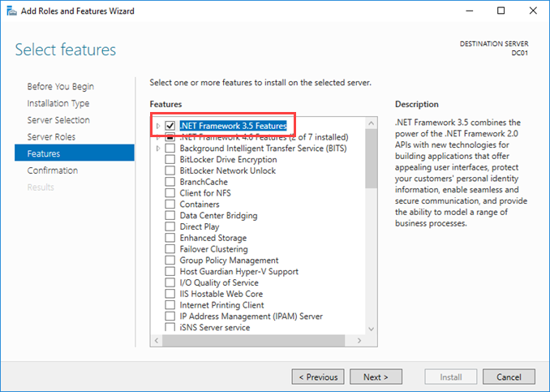Minimize the wizard window

pyautogui.click(x=470, y=11)
